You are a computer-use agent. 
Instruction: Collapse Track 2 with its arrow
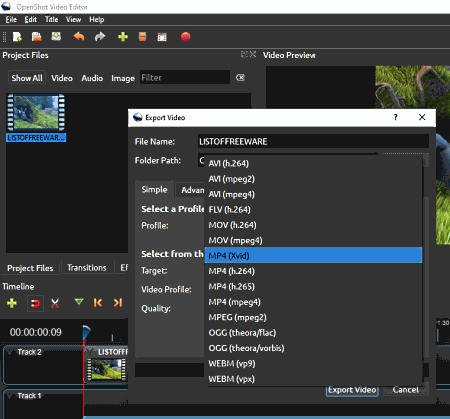coord(9,352)
